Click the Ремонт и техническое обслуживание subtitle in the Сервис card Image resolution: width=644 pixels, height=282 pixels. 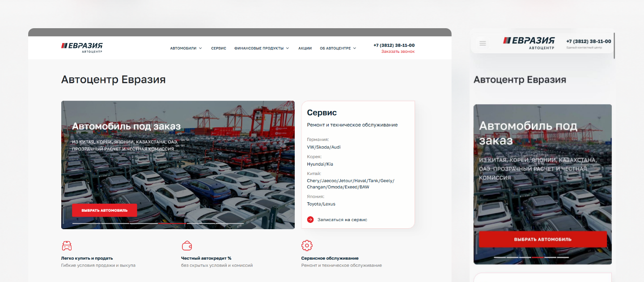click(x=352, y=125)
